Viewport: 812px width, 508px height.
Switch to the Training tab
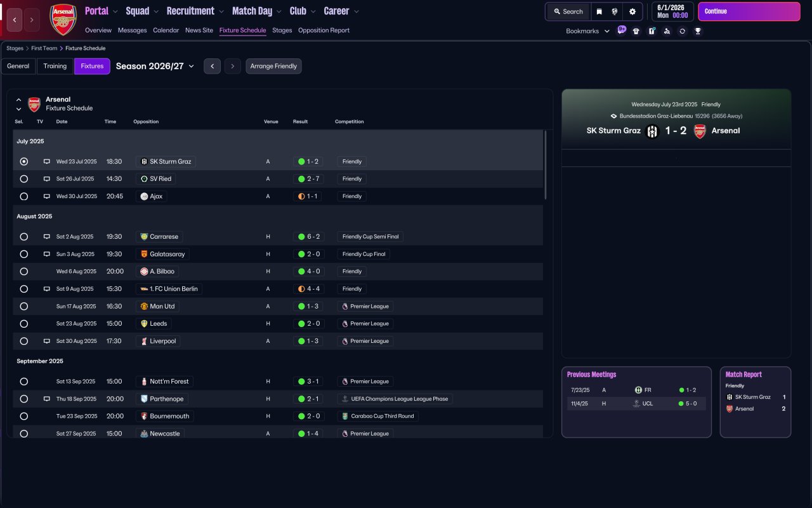tap(55, 66)
